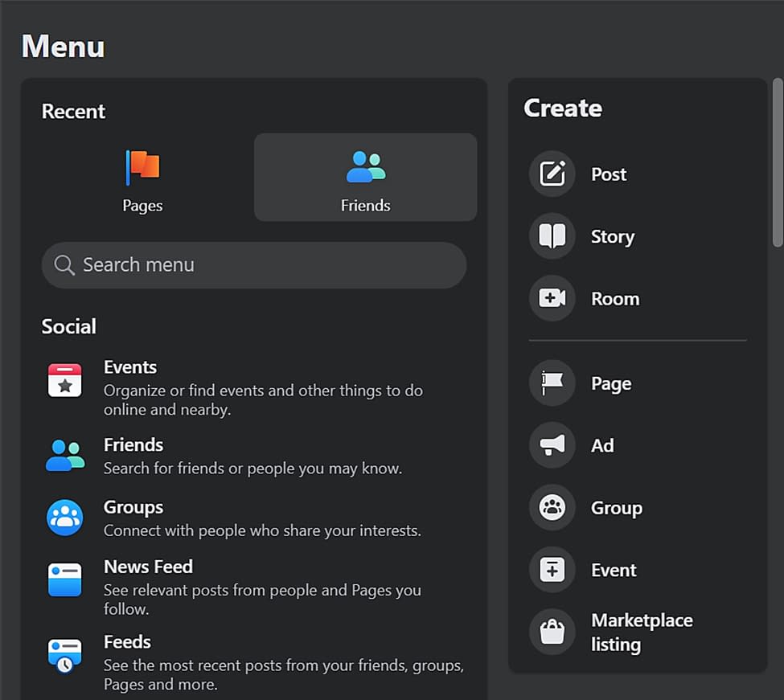Select the Story book icon

tap(552, 236)
